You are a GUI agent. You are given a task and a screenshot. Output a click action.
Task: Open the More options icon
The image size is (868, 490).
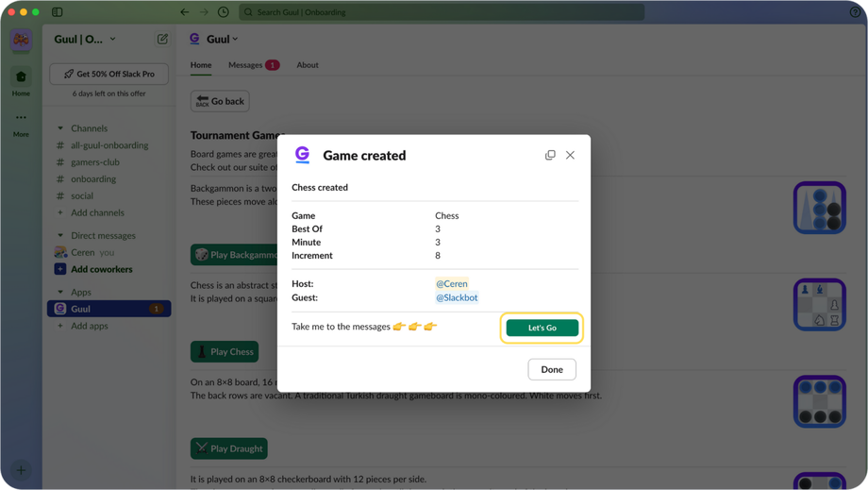click(x=21, y=118)
